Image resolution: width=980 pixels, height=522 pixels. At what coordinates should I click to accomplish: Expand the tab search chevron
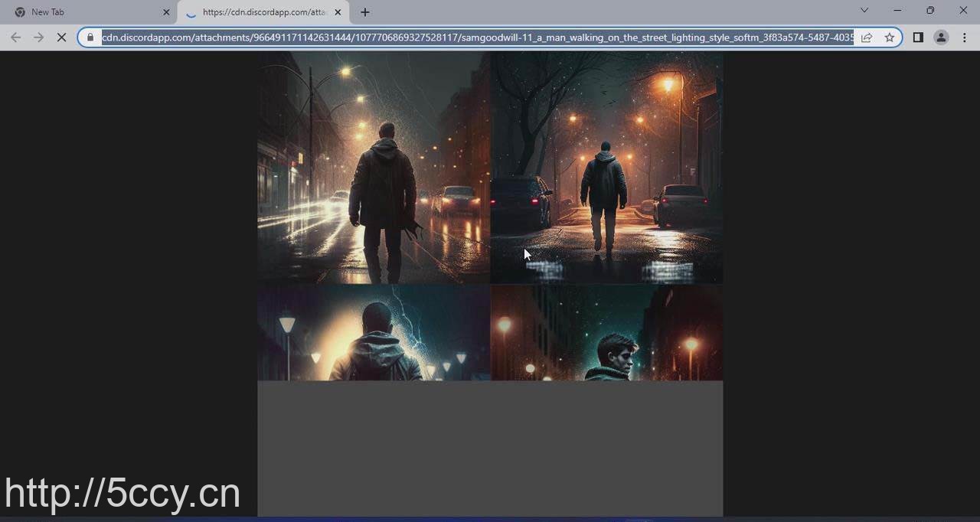pyautogui.click(x=864, y=11)
